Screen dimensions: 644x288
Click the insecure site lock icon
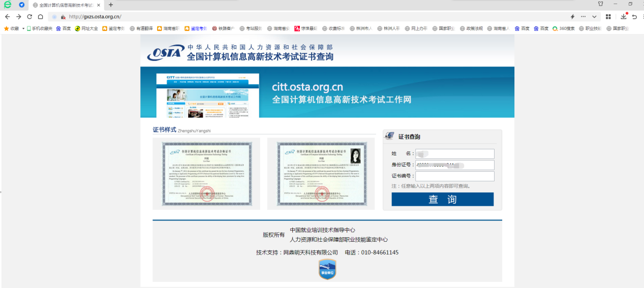(63, 17)
